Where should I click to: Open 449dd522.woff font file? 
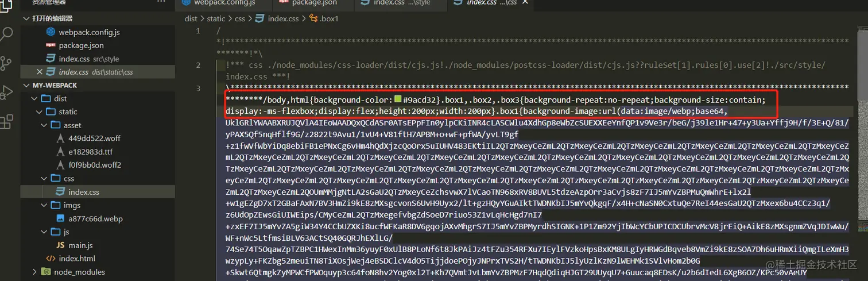93,138
